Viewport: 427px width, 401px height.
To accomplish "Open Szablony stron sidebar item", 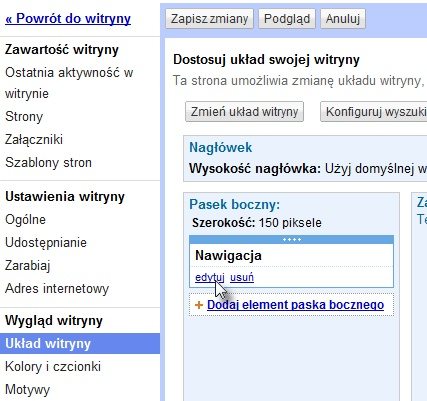I will coord(48,163).
